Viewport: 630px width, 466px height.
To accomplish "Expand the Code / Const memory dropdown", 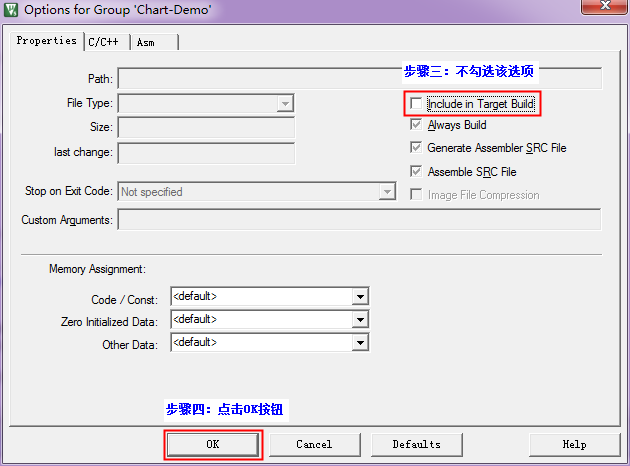I will (360, 297).
